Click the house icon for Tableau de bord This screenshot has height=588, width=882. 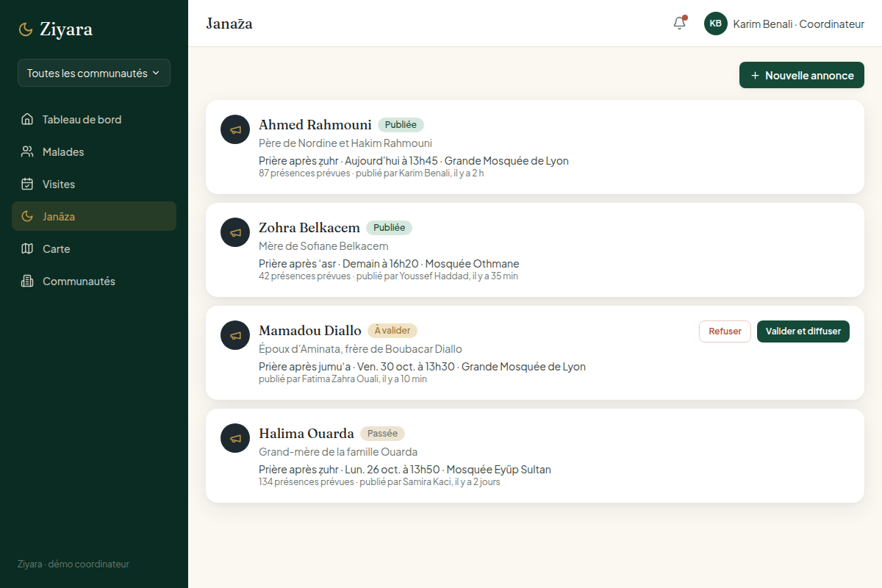tap(27, 119)
